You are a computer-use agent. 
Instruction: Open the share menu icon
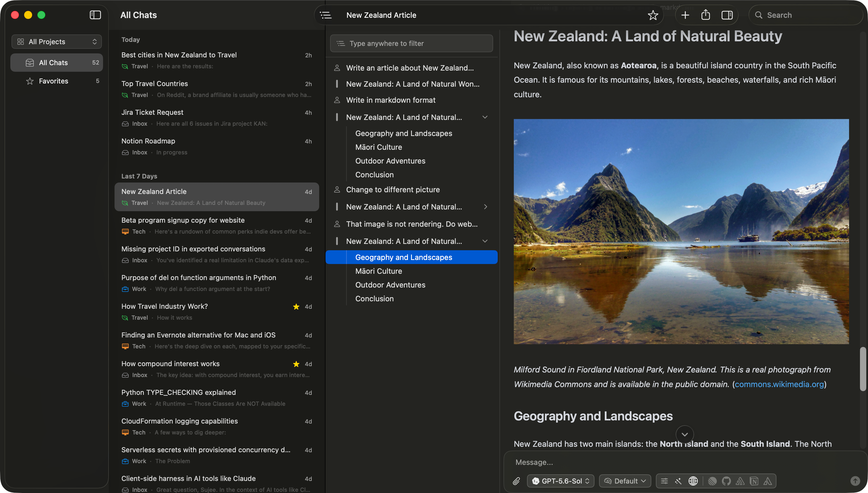706,15
